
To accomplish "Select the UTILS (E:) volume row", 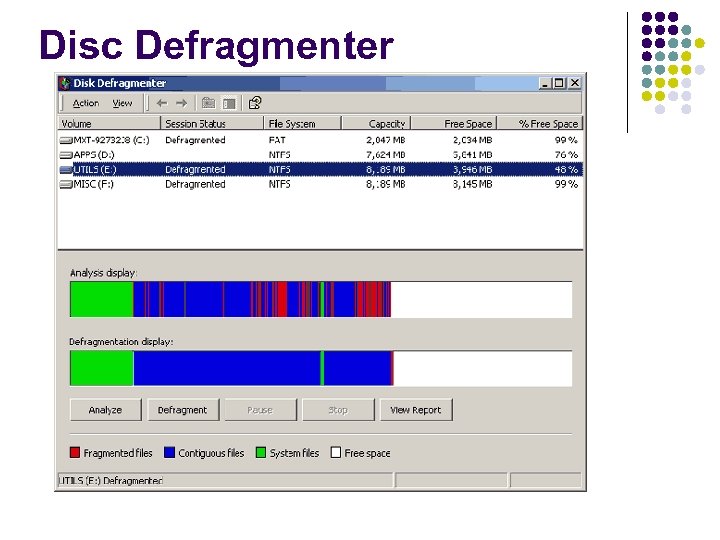I will pos(321,169).
